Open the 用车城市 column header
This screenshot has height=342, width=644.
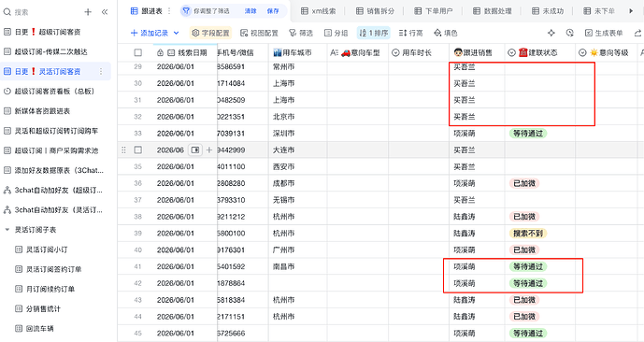pyautogui.click(x=298, y=52)
